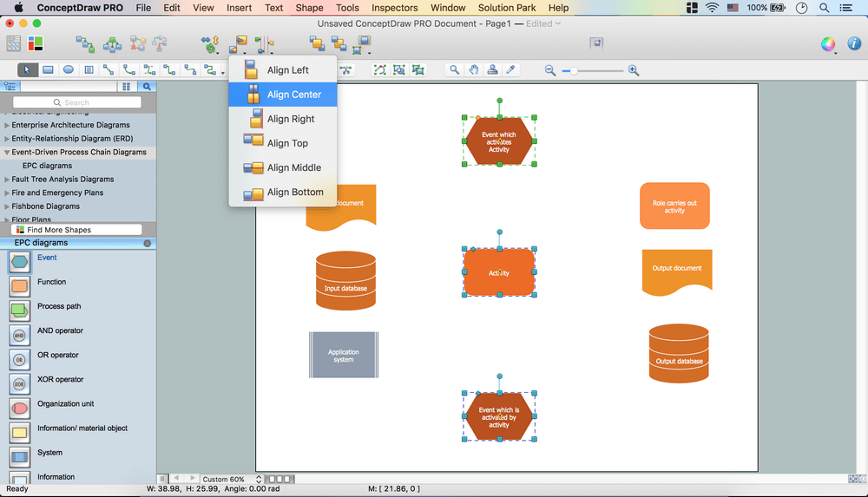Collapse Event-Driven Process Chain Diagrams
This screenshot has height=497, width=868.
[7, 153]
